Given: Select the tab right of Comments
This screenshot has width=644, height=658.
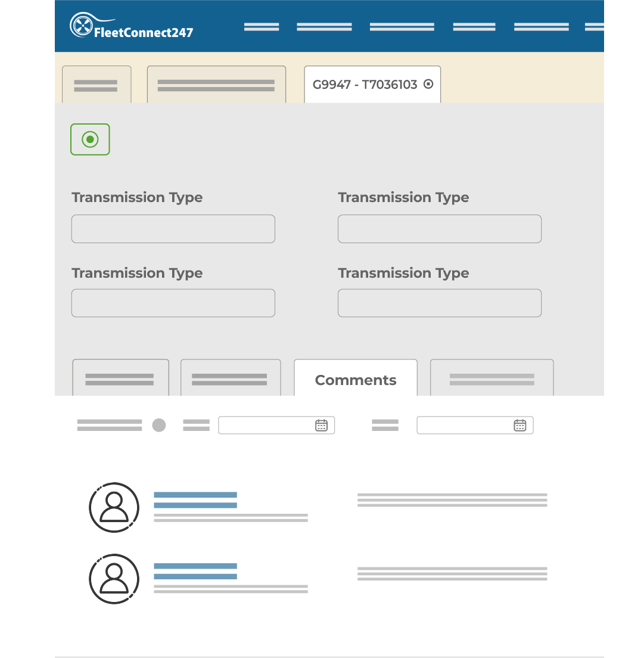Looking at the screenshot, I should click(491, 379).
